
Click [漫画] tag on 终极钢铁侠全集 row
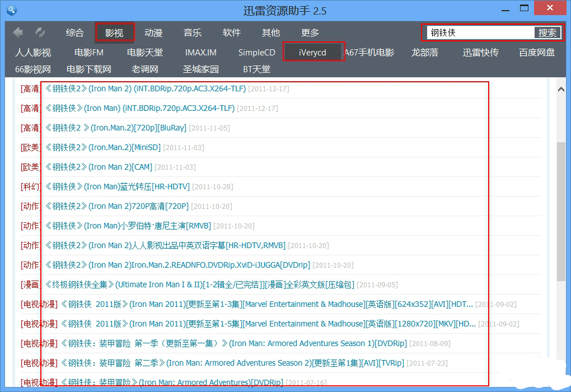31,285
